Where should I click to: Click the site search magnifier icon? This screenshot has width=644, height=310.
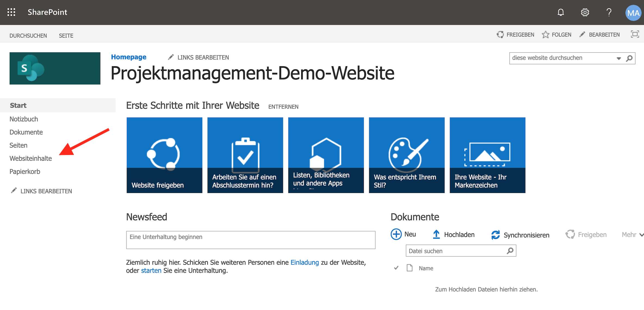point(629,58)
